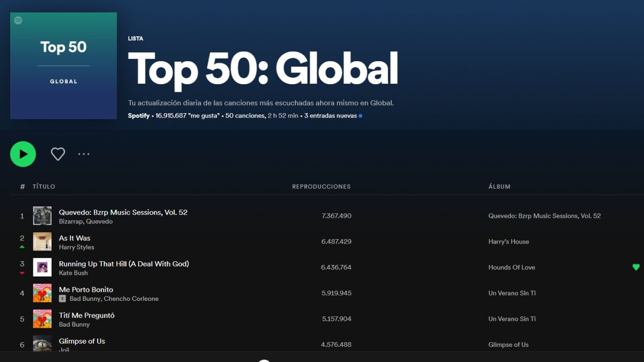Click the Chencho Corleone artist link
Image resolution: width=644 pixels, height=362 pixels.
(131, 299)
